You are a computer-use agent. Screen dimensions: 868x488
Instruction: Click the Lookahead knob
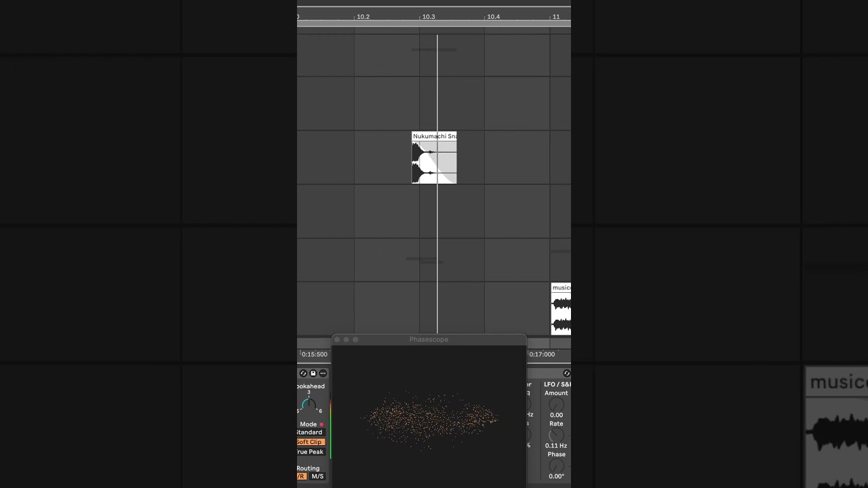pyautogui.click(x=309, y=405)
